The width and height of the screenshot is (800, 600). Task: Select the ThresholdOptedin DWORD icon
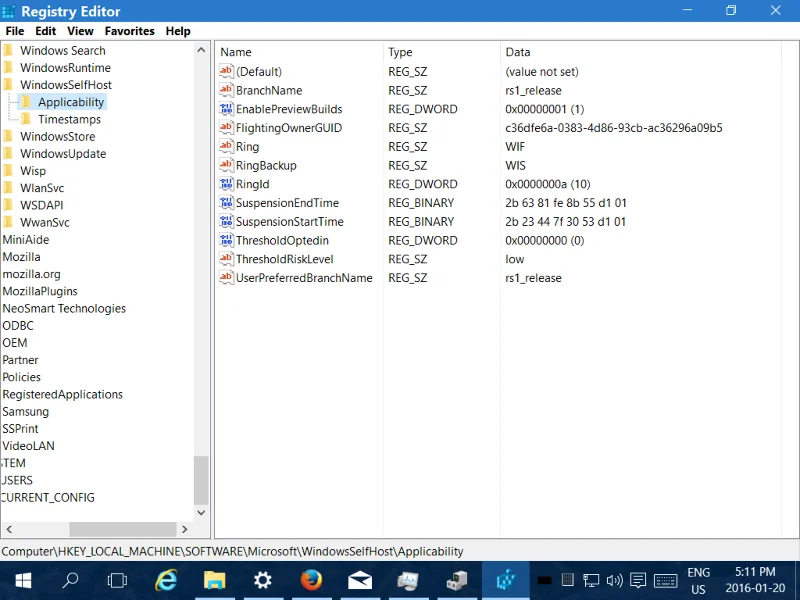[x=226, y=240]
